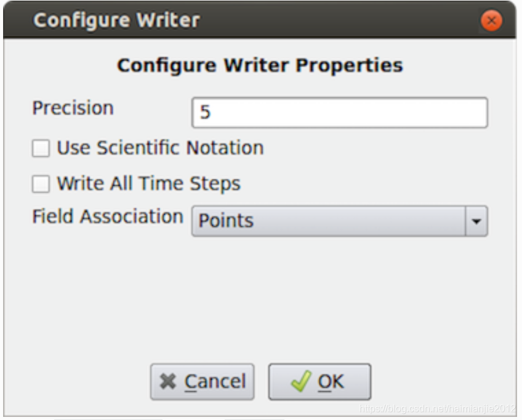The image size is (522, 420).
Task: Click the 'Configure Writer' title bar text
Action: [x=116, y=20]
